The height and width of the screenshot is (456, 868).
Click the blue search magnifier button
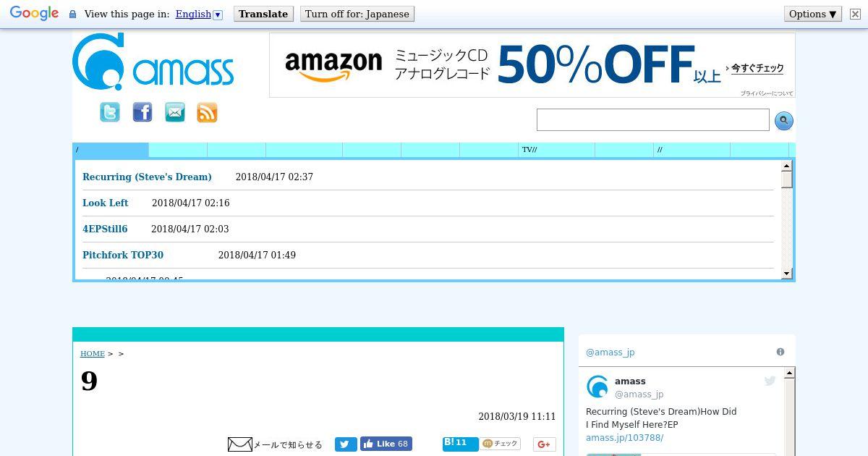[x=784, y=121]
